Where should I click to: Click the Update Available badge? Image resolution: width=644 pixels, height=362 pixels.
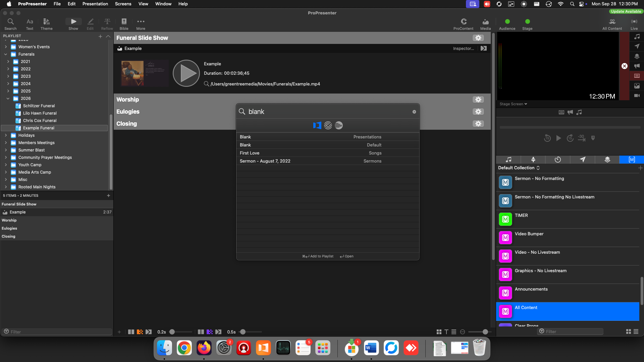tap(626, 11)
